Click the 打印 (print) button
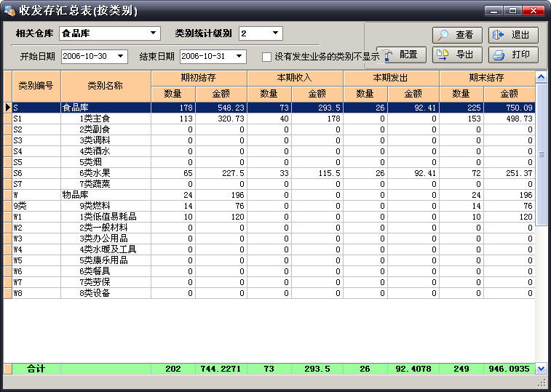 tap(513, 55)
